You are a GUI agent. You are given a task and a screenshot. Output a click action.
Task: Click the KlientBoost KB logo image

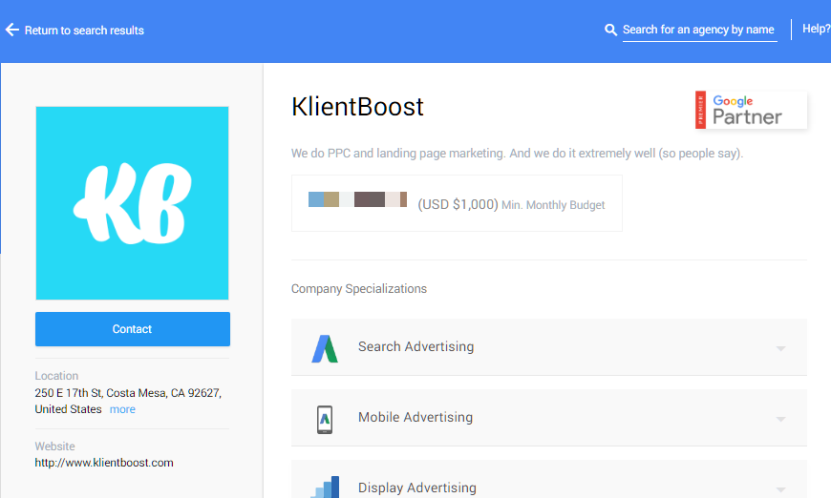132,203
